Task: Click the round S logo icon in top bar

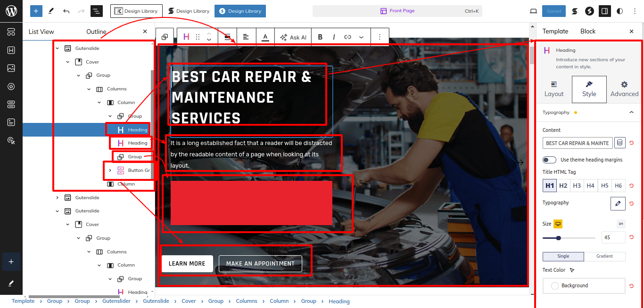Action: point(589,11)
